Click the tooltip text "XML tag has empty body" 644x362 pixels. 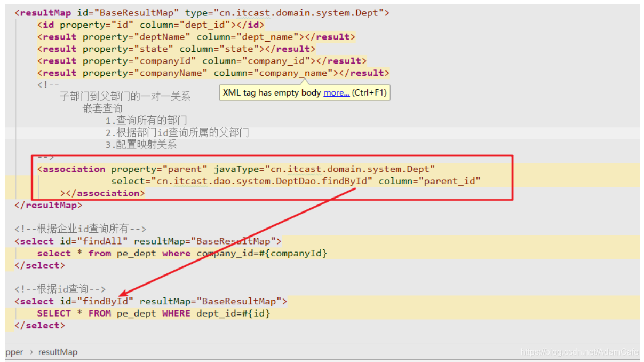272,92
